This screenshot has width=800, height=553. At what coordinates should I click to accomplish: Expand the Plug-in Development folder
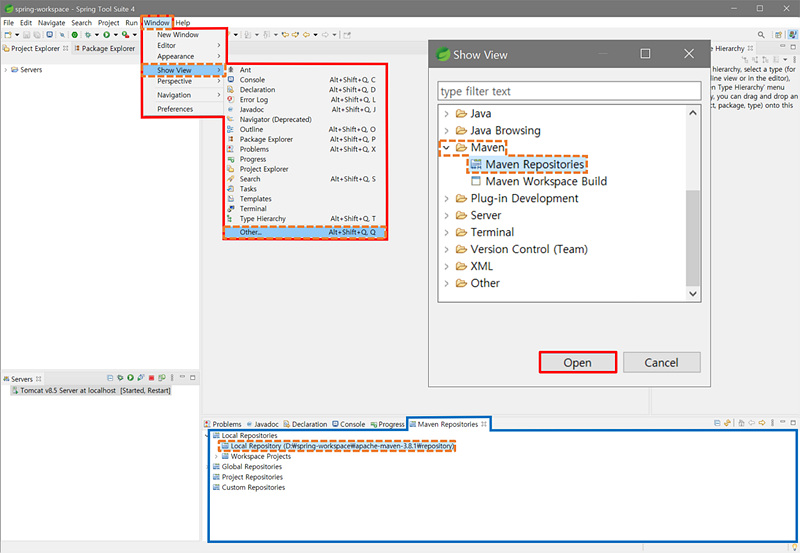(446, 198)
